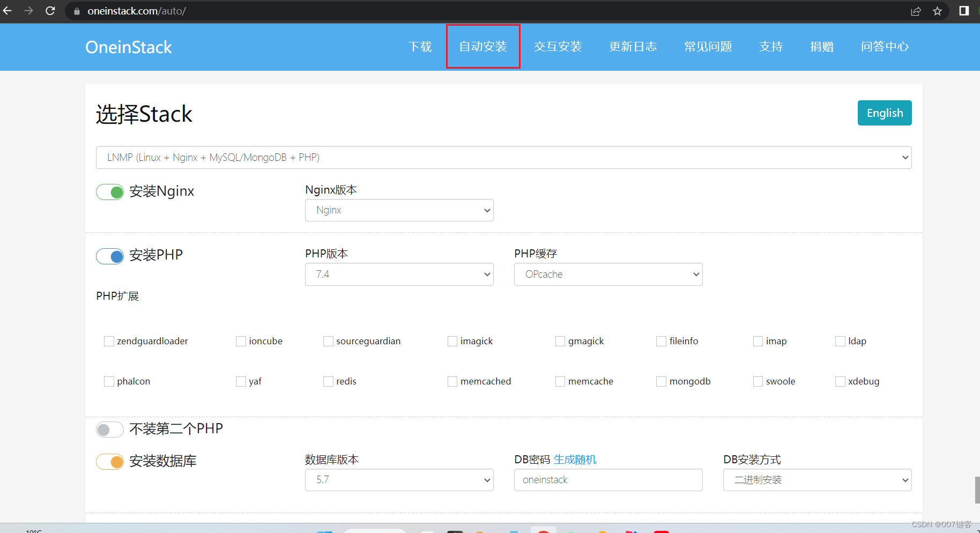This screenshot has width=980, height=533.
Task: Check the imagick PHP extension checkbox
Action: [x=452, y=341]
